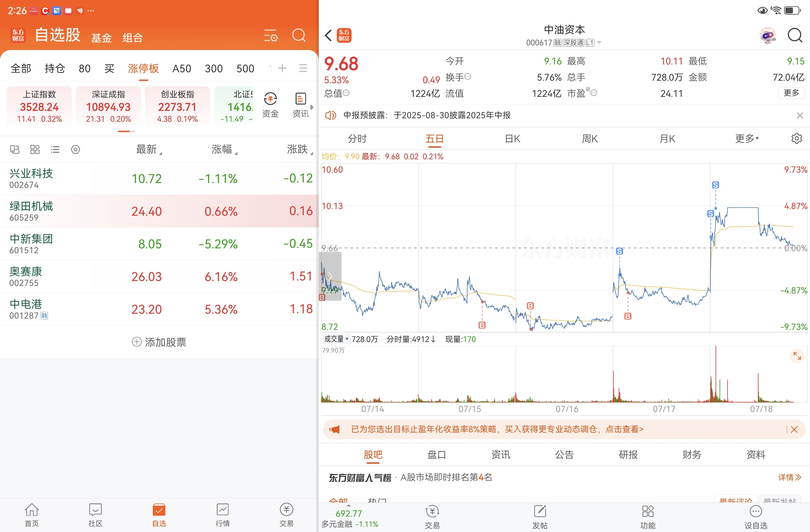Open 成交量 indicator dropdown
Image resolution: width=810 pixels, height=532 pixels.
(x=336, y=339)
